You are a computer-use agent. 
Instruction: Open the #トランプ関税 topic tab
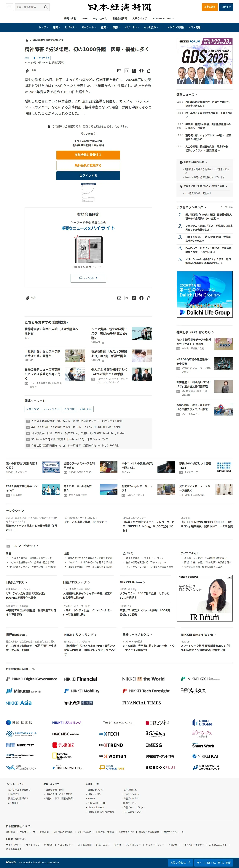click(x=176, y=27)
